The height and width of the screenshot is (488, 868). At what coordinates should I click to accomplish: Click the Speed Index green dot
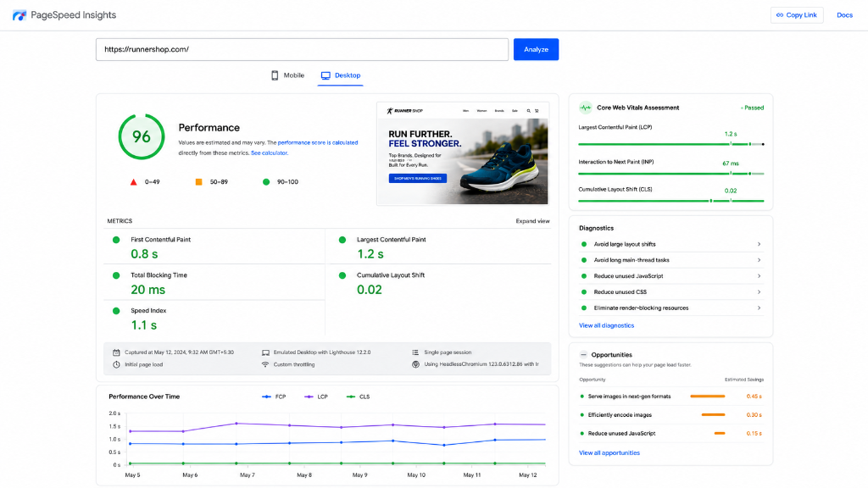(x=116, y=310)
